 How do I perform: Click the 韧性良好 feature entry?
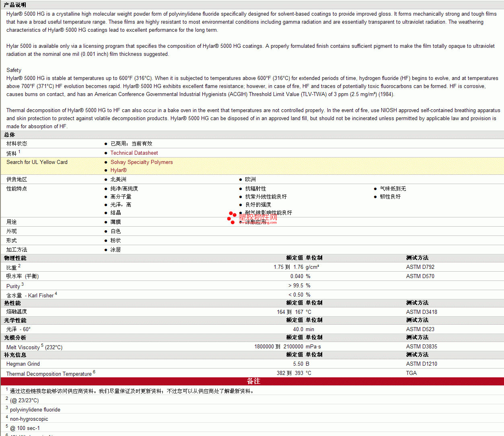tap(391, 197)
